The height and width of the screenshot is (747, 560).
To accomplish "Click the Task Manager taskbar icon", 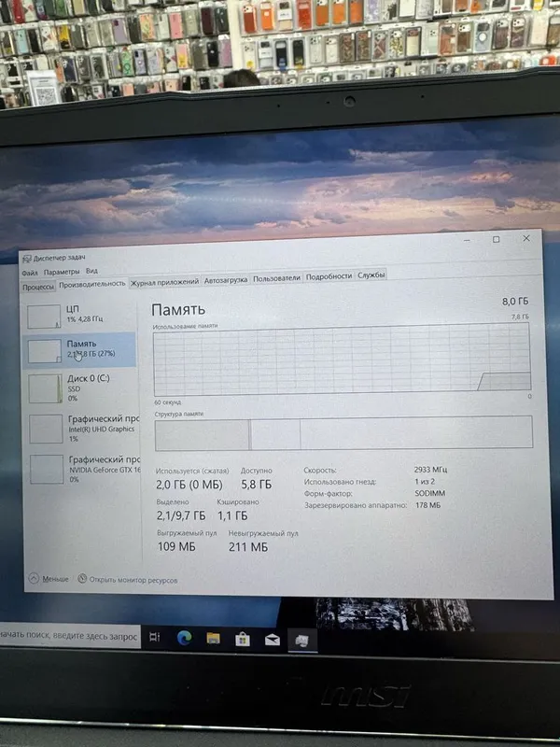I will (301, 641).
